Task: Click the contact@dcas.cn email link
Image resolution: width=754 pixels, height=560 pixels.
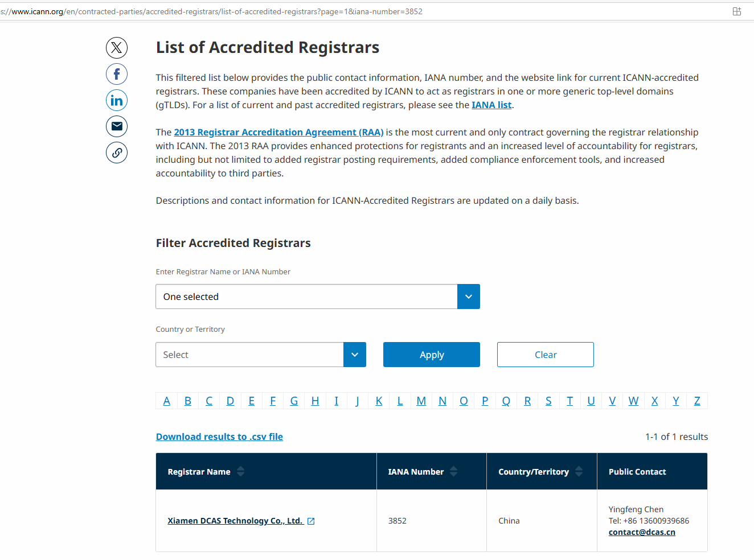Action: (x=642, y=532)
